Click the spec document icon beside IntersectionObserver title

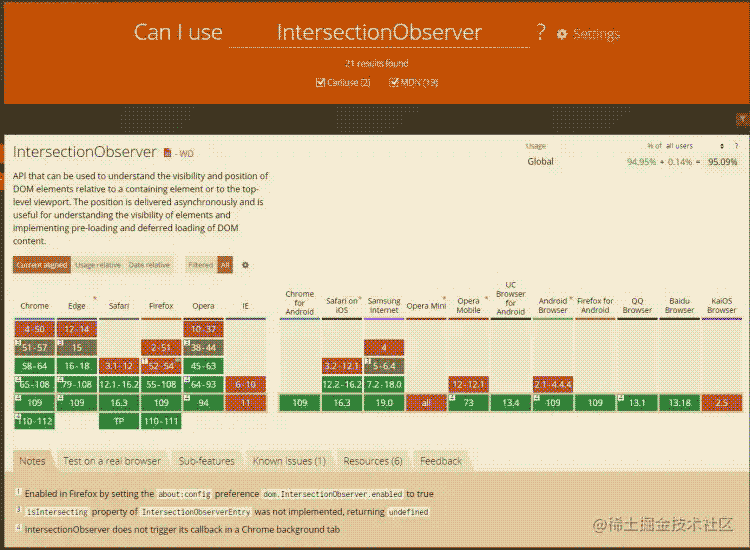click(x=167, y=153)
